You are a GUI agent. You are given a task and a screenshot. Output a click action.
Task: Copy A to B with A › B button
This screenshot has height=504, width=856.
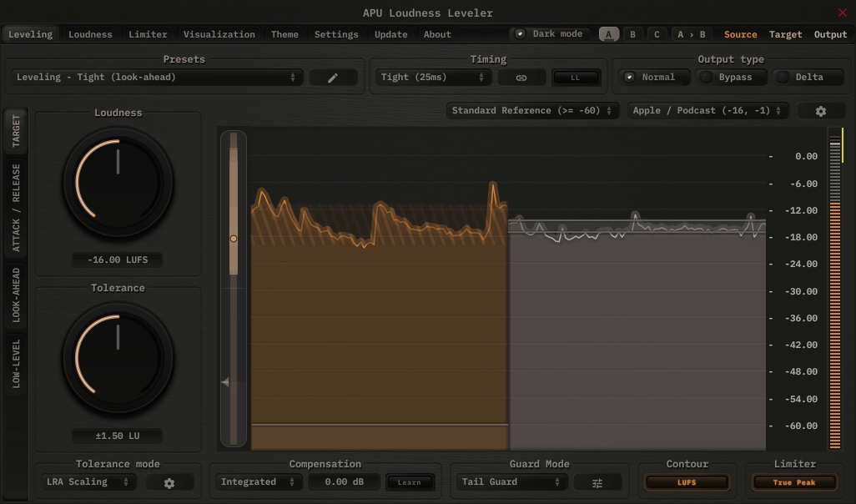tap(692, 34)
